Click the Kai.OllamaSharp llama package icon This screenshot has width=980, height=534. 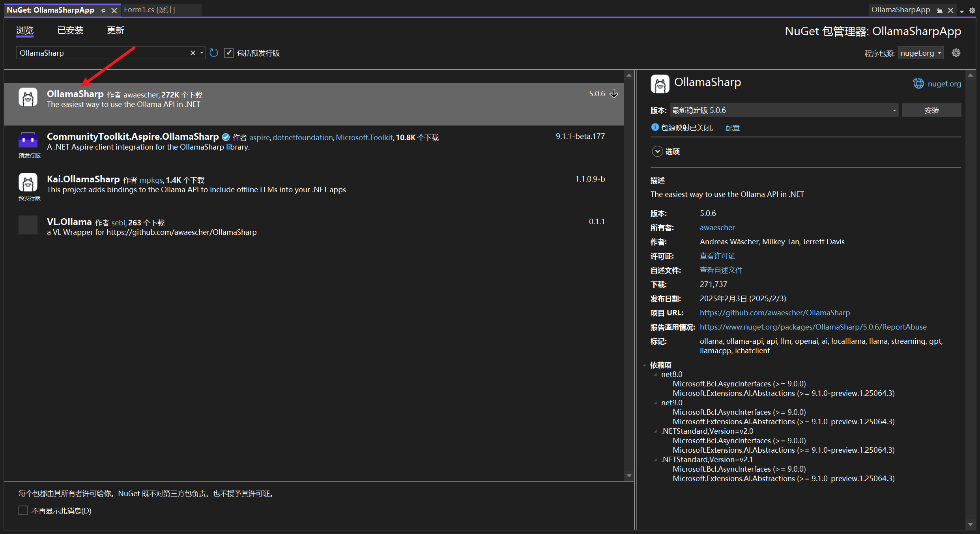pyautogui.click(x=28, y=183)
